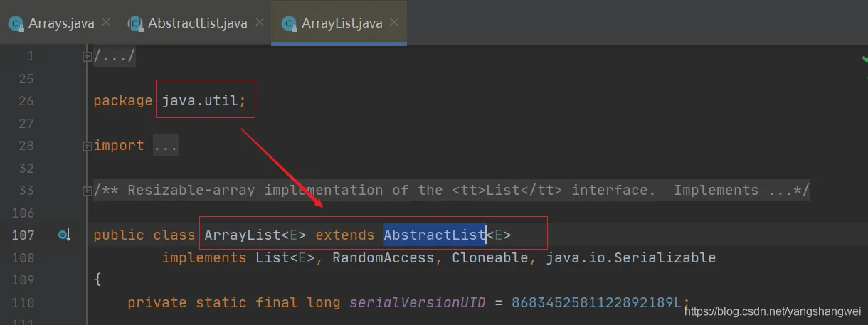Screen dimensions: 868x325
Task: Expand the folded header comment on line 1
Action: click(x=88, y=56)
